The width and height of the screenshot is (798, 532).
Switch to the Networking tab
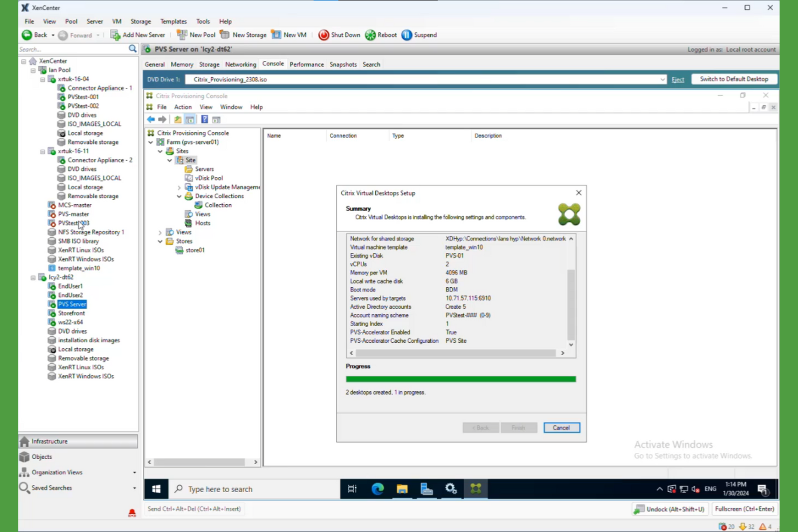[240, 64]
